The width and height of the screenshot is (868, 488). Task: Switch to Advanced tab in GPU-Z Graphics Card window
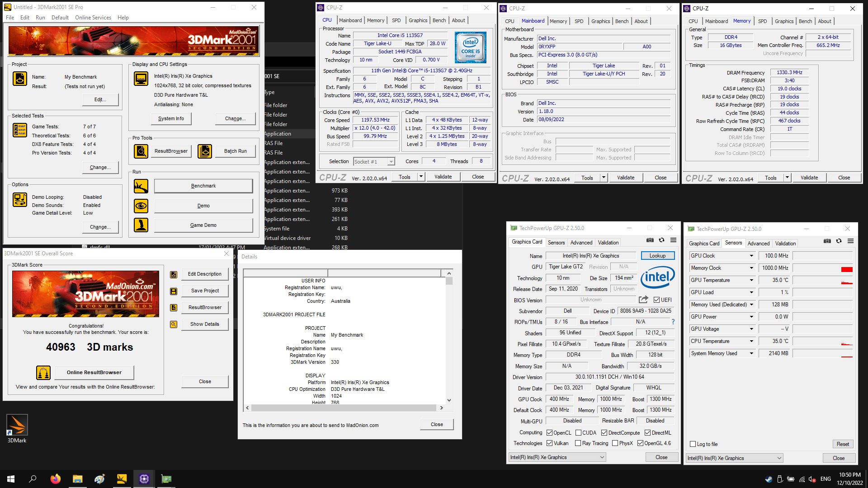coord(581,243)
